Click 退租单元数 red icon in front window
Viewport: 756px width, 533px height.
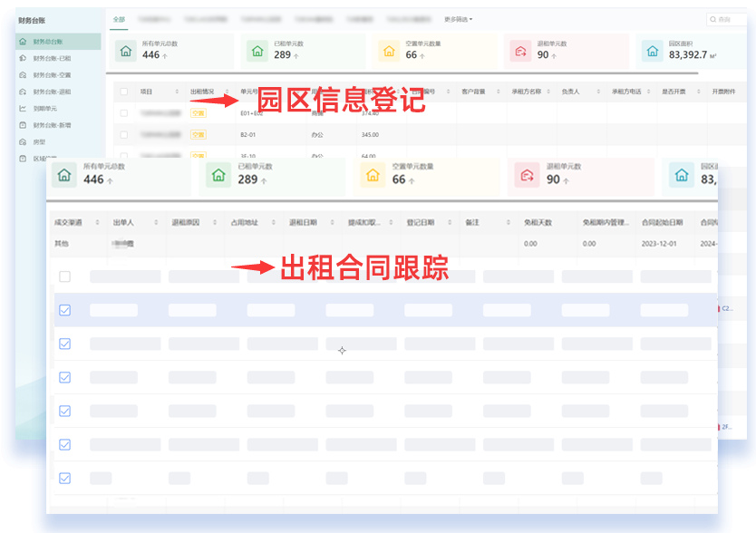tap(527, 175)
